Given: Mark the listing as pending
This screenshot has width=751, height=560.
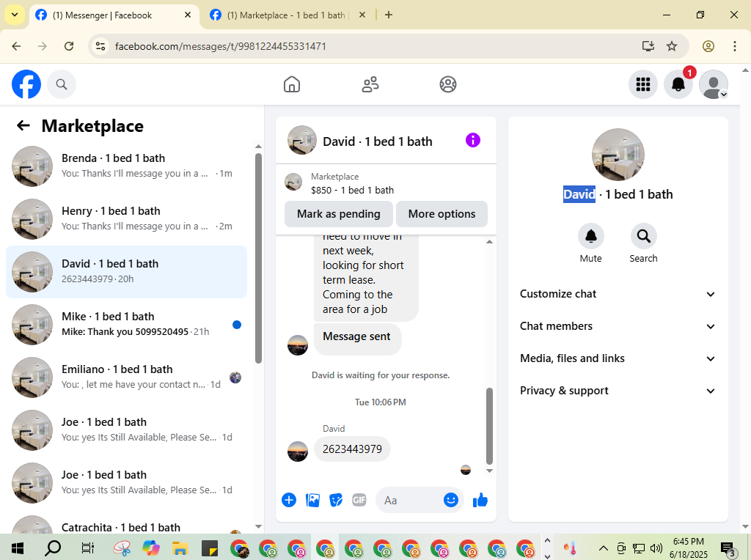Looking at the screenshot, I should tap(339, 214).
